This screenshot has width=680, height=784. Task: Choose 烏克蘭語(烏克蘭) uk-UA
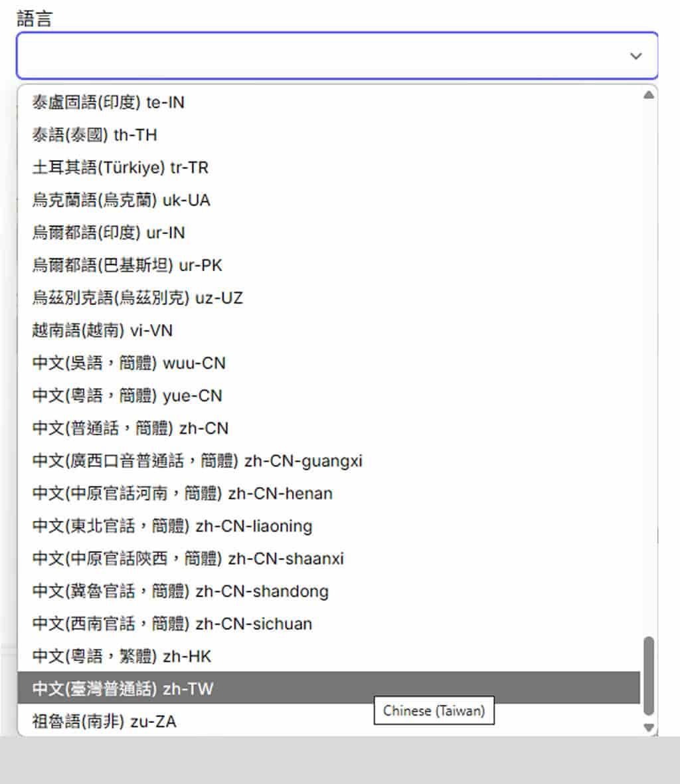pos(329,200)
